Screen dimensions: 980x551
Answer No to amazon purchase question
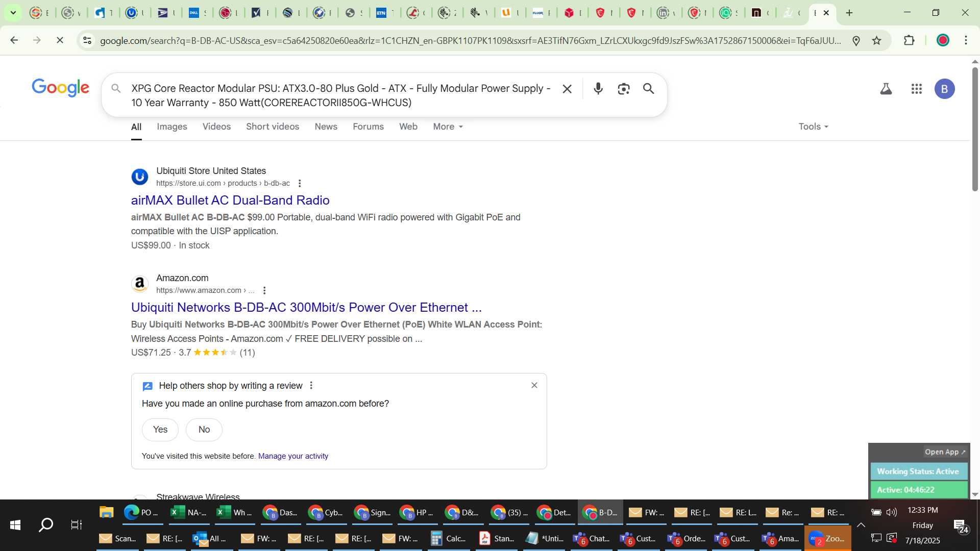(x=204, y=430)
